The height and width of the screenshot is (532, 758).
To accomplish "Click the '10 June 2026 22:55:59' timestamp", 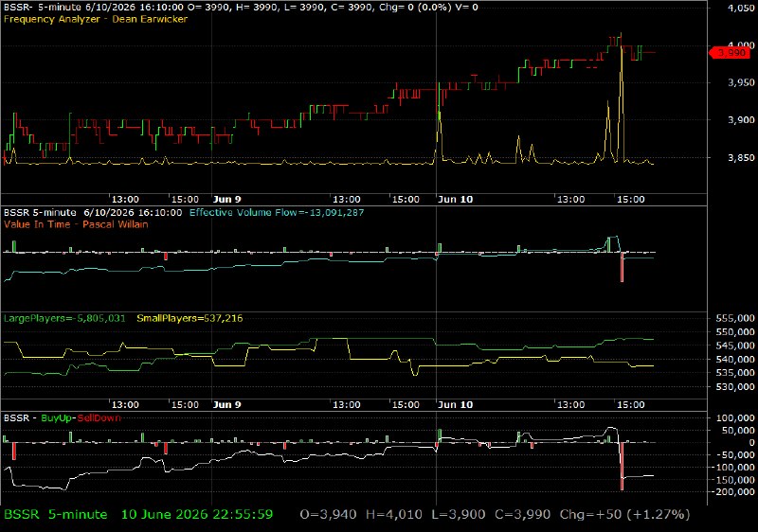I will pyautogui.click(x=197, y=515).
